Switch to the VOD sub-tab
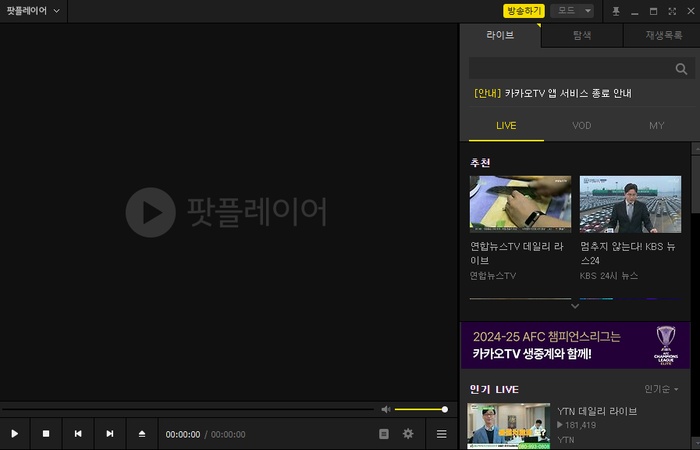The width and height of the screenshot is (700, 450). 582,126
